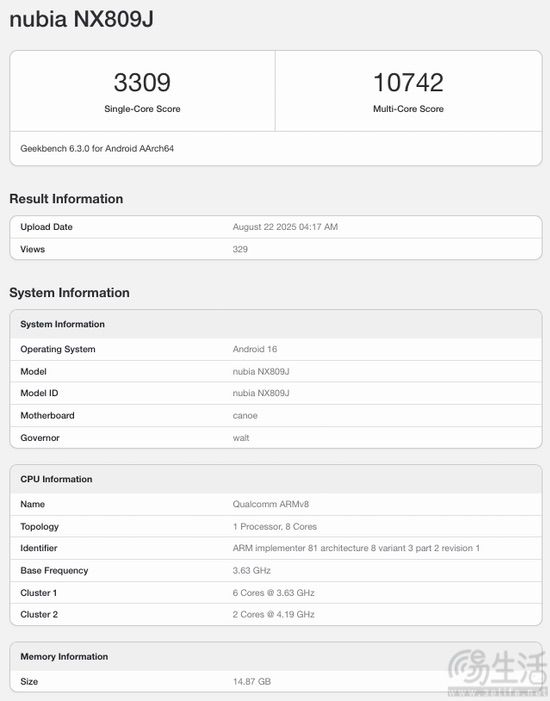Click the Views count 329
550x701 pixels.
(240, 249)
